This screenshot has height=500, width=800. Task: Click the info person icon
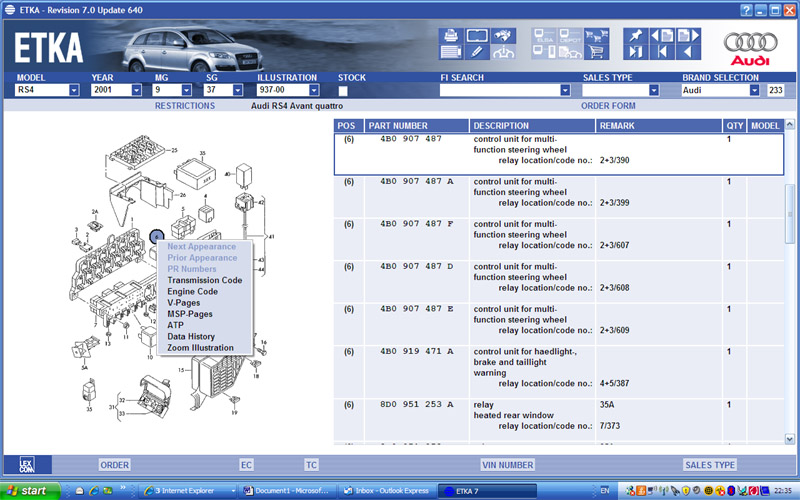pyautogui.click(x=503, y=52)
